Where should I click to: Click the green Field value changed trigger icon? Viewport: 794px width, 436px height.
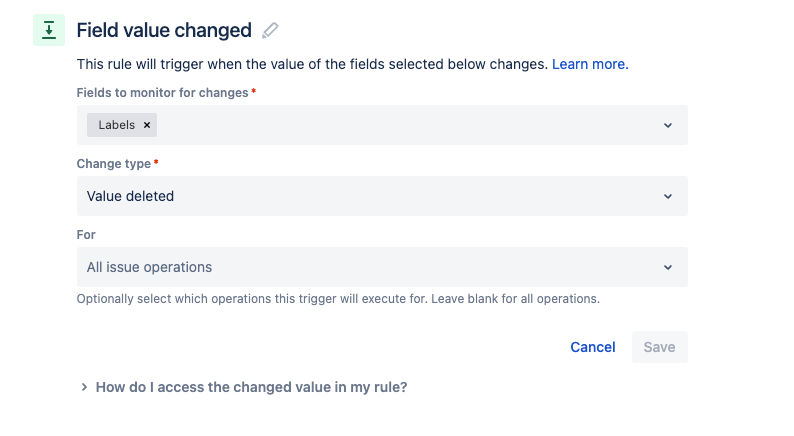(49, 30)
